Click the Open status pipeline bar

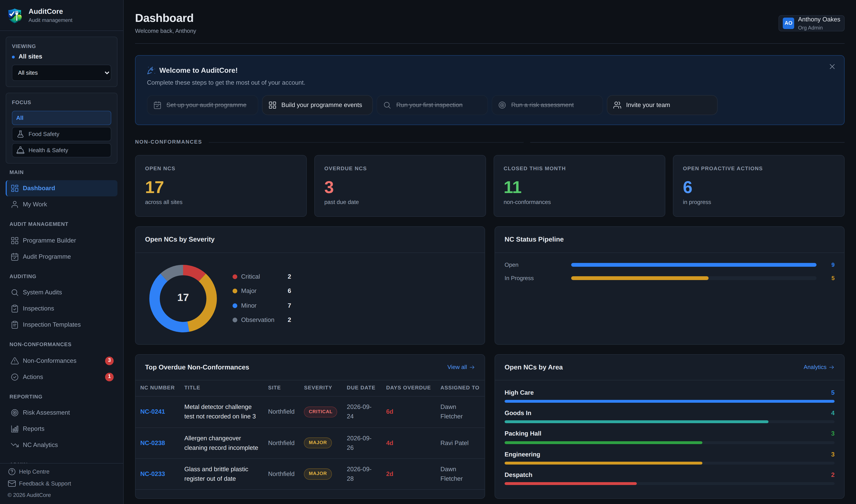coord(694,265)
